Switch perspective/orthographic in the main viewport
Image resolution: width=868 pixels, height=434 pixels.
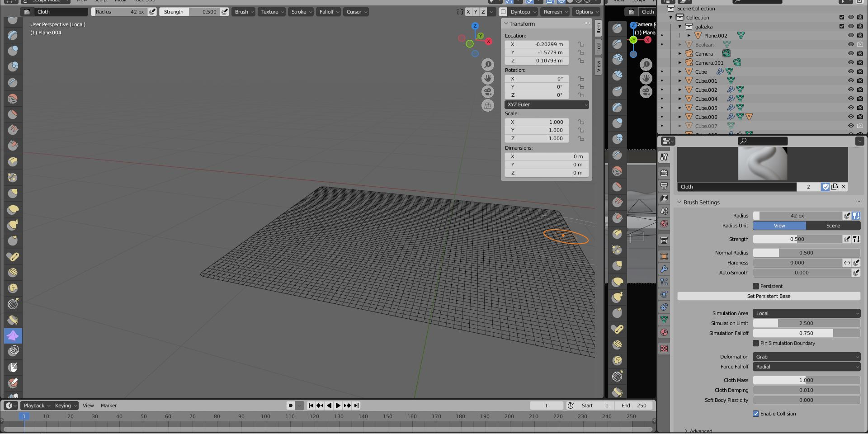[x=488, y=105]
